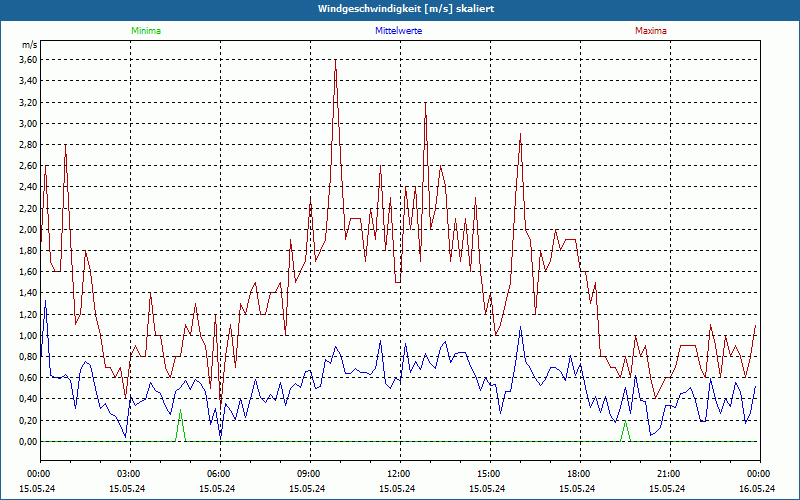Click the 0,20 y-axis value
Screen dimensions: 800x500
pyautogui.click(x=28, y=420)
